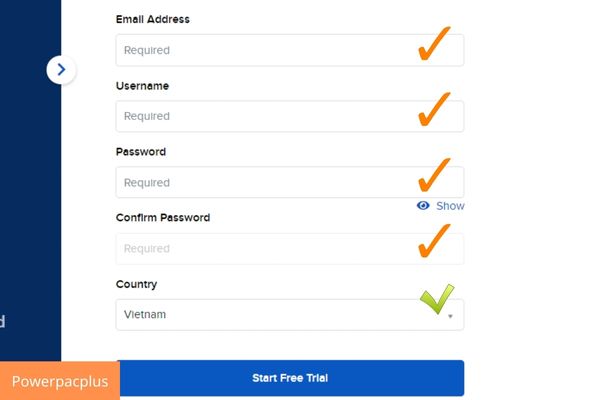Focus the Email Address input field
Image resolution: width=600 pixels, height=400 pixels.
coord(290,50)
